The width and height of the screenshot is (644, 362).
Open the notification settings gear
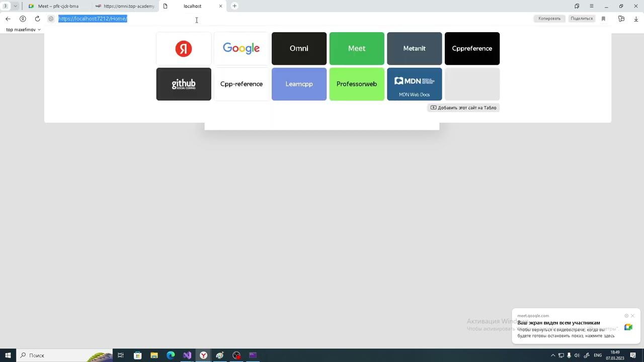tap(626, 316)
